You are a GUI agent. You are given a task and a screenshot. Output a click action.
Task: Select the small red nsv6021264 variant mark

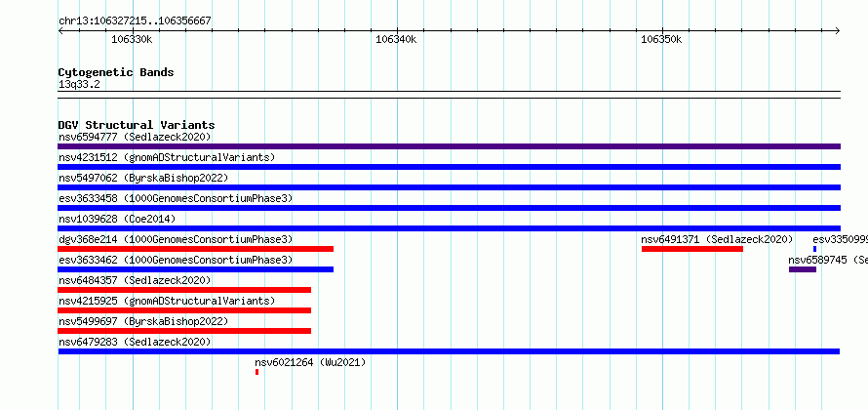pos(256,372)
